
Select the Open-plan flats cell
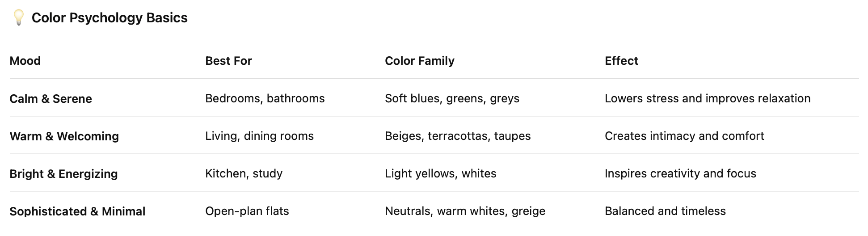click(x=247, y=211)
